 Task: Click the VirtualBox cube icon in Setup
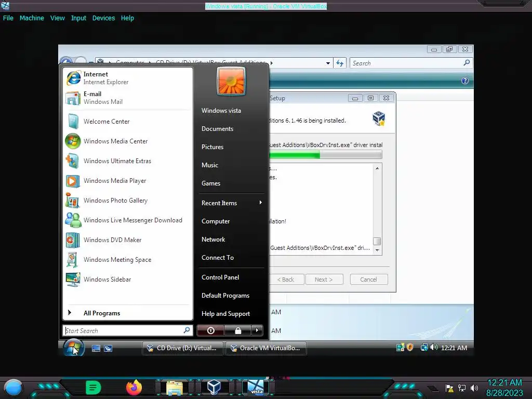click(x=379, y=119)
